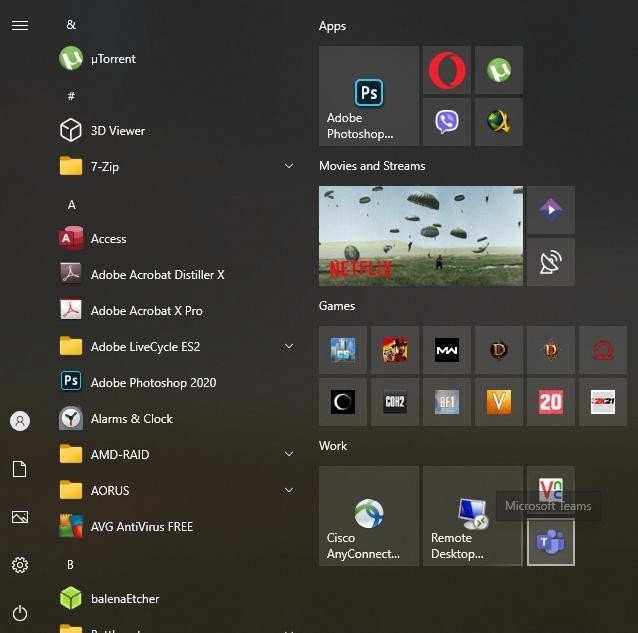
Task: Launch AVG AntiVirus FREE
Action: (x=179, y=526)
